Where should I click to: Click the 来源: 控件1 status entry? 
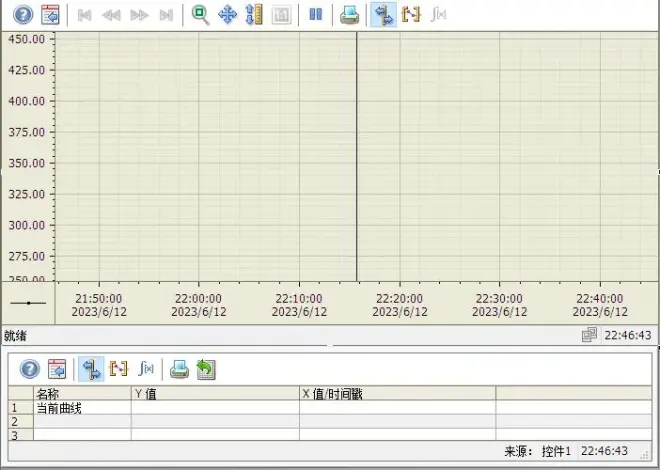click(x=538, y=451)
